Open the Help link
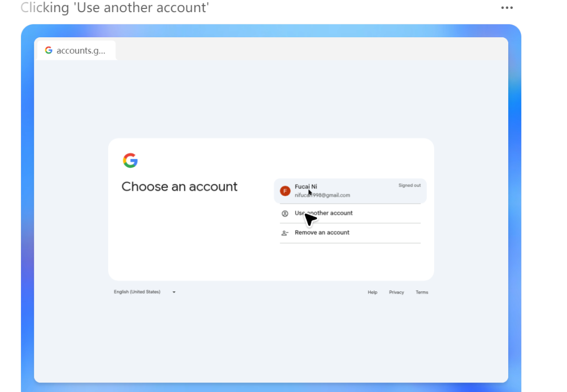The image size is (567, 392). [x=372, y=292]
